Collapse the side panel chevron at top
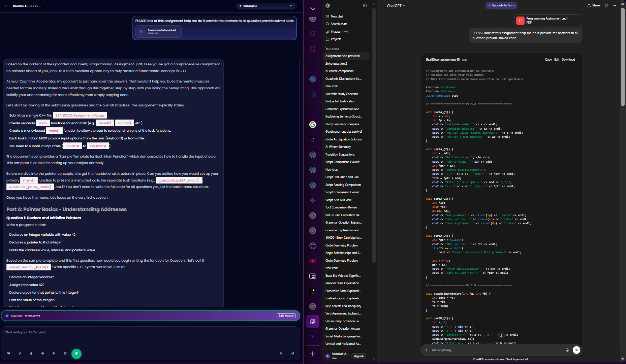626x364 pixels. [313, 9]
